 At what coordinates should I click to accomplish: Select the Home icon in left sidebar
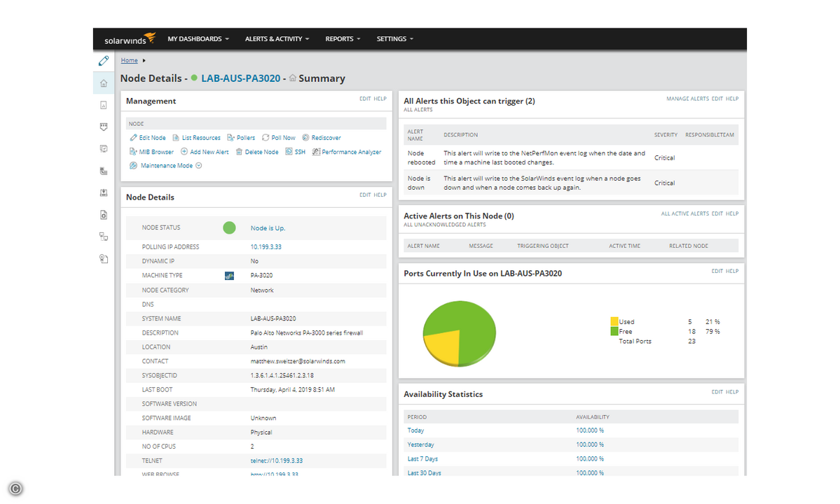[x=104, y=83]
